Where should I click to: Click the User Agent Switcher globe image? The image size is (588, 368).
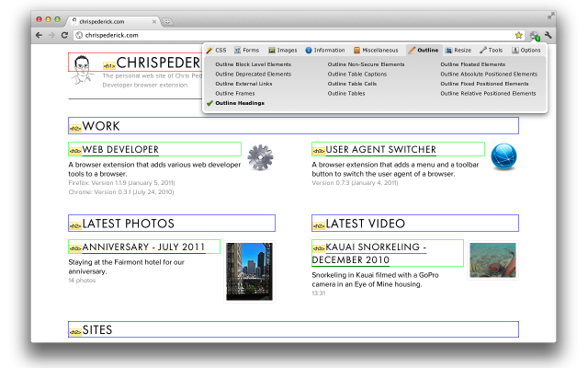[503, 156]
